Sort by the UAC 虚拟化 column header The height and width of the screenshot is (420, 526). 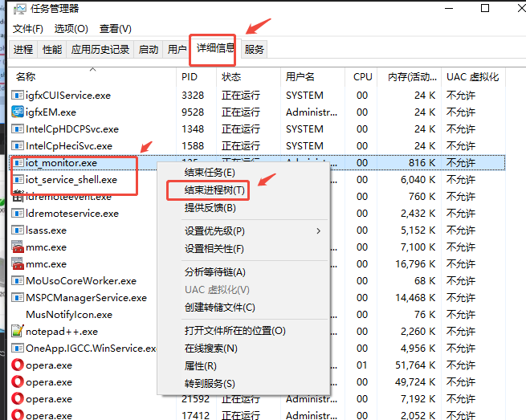coord(473,77)
